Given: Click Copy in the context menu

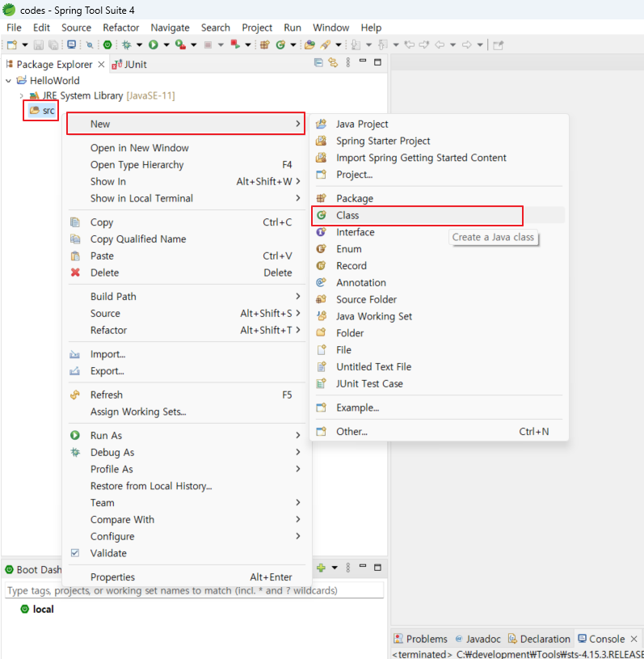Looking at the screenshot, I should click(x=186, y=222).
